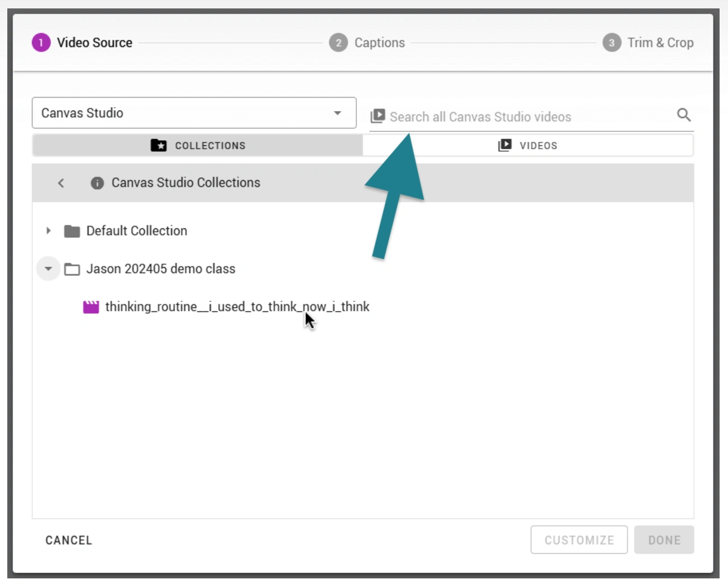Viewport: 728px width, 584px height.
Task: Click the step 3 Trim & Crop circle
Action: pos(611,43)
